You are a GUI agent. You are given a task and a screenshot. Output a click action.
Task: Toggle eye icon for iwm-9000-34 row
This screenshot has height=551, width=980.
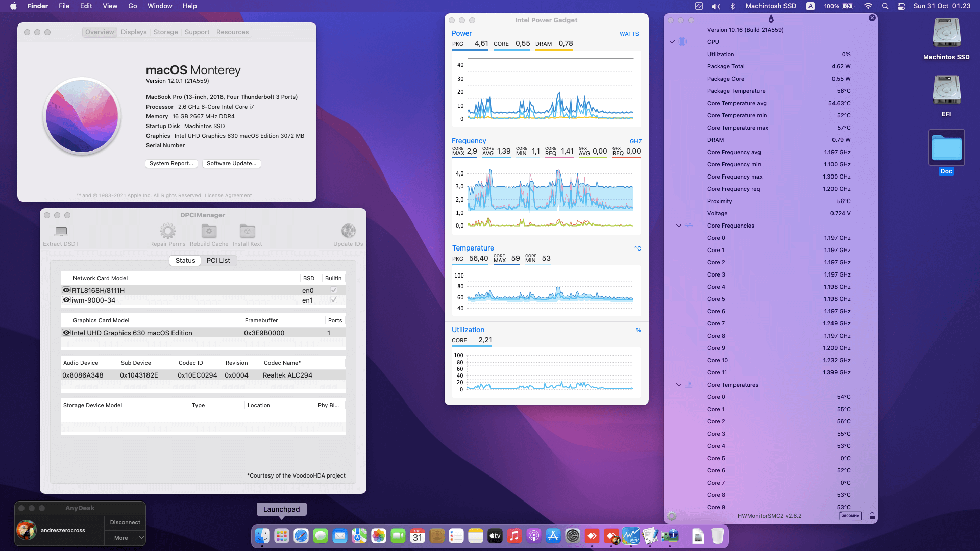(x=66, y=300)
